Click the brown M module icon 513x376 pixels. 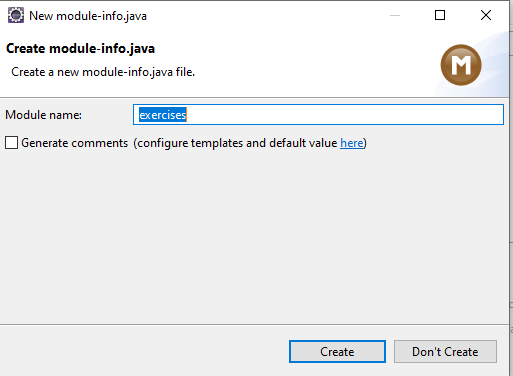[x=461, y=65]
